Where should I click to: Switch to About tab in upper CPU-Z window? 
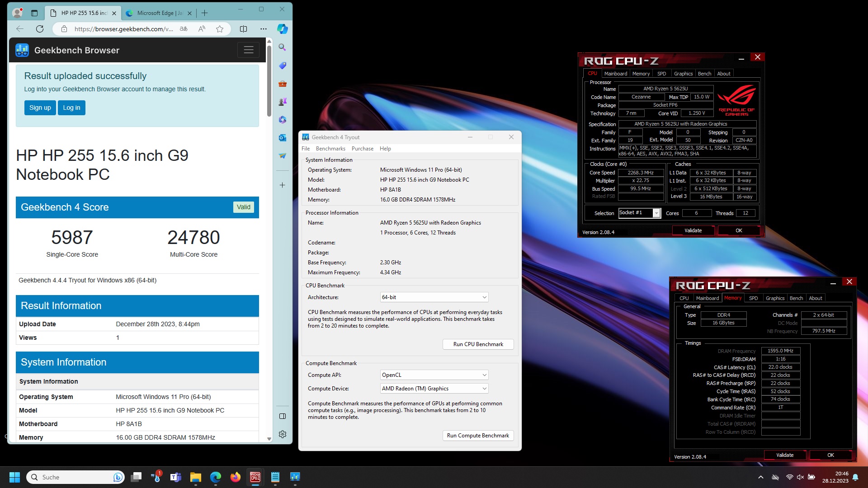pos(723,74)
